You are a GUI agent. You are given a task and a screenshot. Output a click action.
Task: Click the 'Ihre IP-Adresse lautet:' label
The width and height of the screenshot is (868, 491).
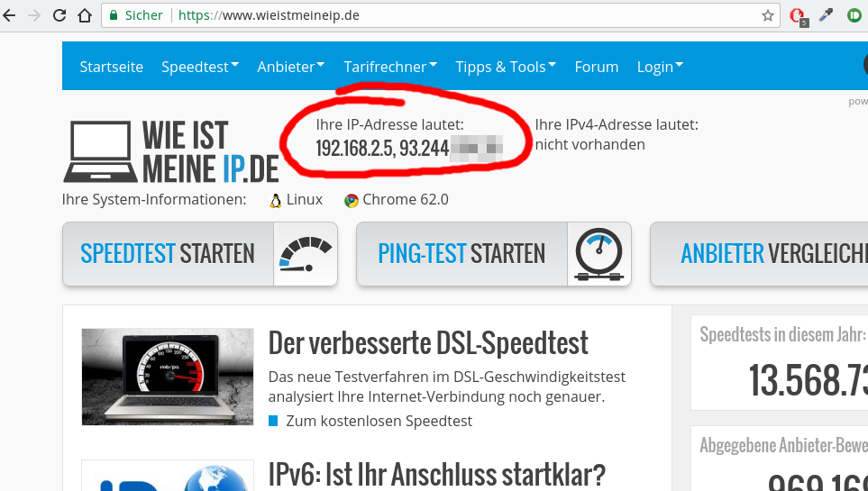point(389,124)
